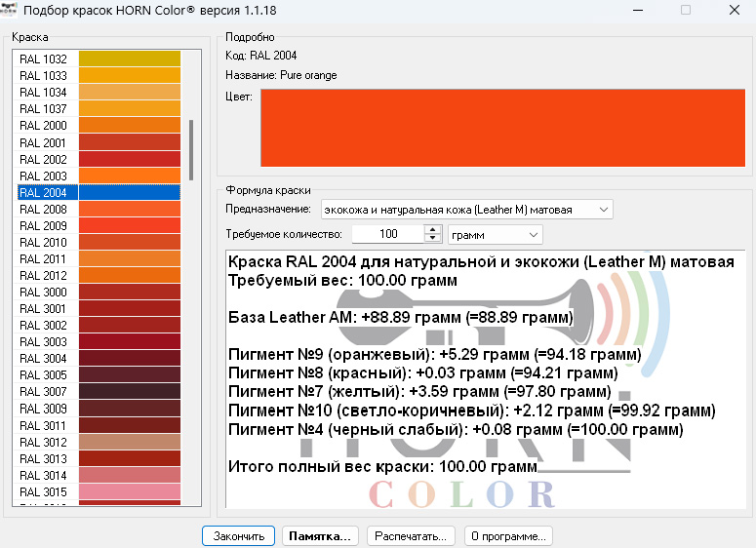Click the 'Название: Pure orange' text
Screen dimensions: 756x548
click(x=281, y=75)
